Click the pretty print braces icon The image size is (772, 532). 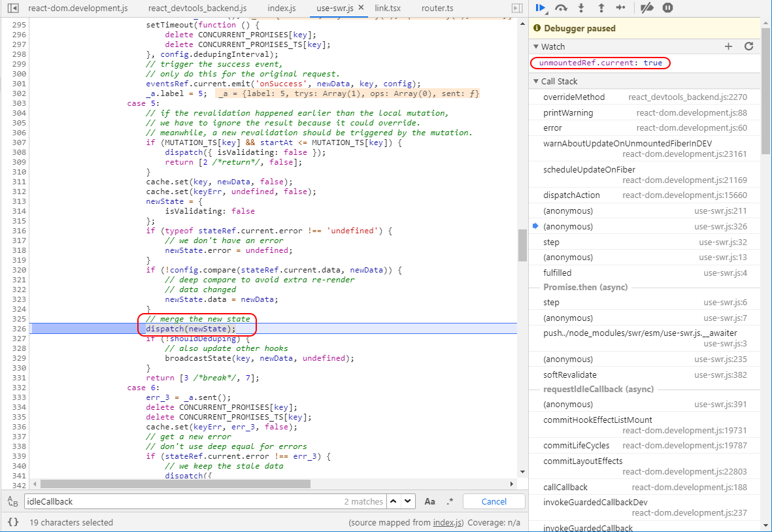coord(13,522)
